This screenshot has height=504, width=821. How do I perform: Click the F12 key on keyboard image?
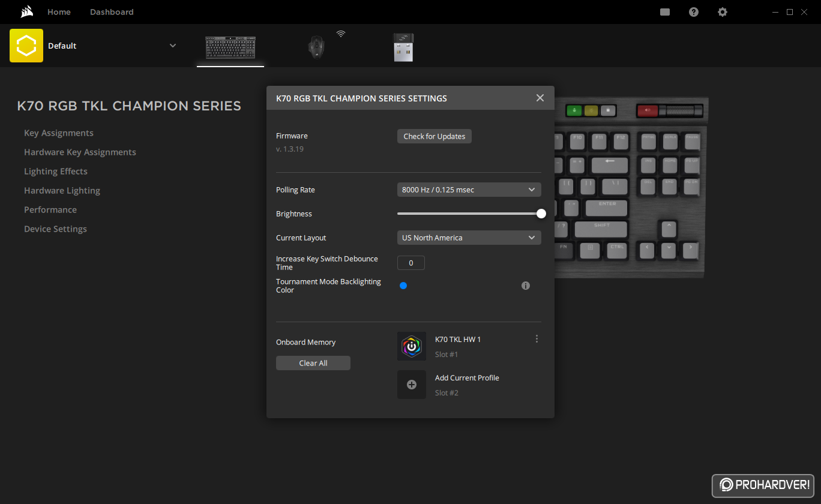pyautogui.click(x=621, y=141)
